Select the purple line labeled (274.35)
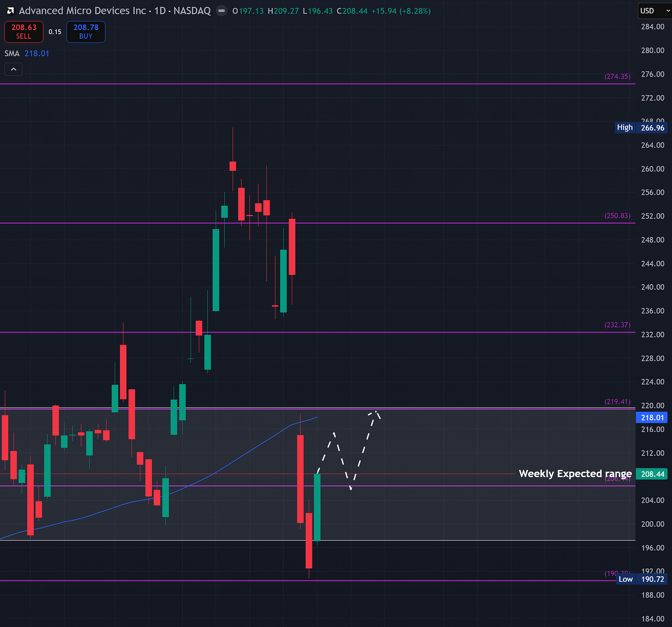 tap(318, 84)
